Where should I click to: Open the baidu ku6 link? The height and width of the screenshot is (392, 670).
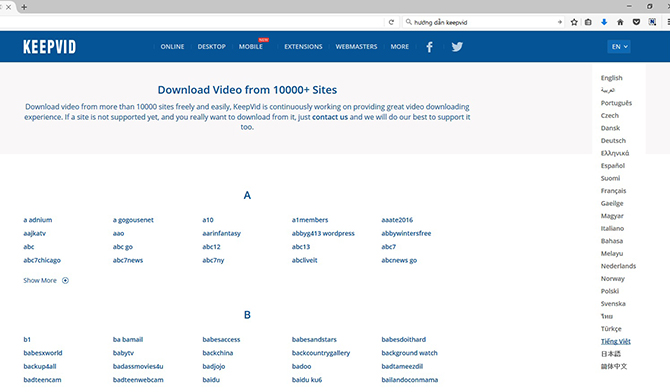(307, 380)
